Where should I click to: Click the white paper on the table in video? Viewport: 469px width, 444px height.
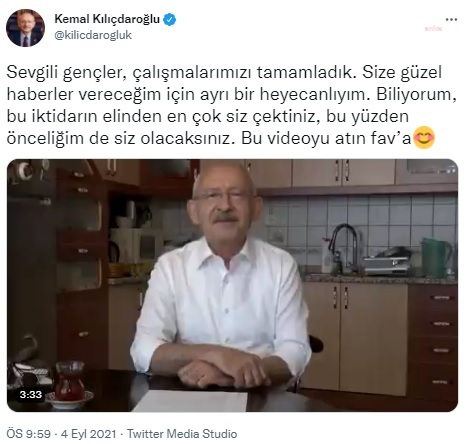coord(191,401)
